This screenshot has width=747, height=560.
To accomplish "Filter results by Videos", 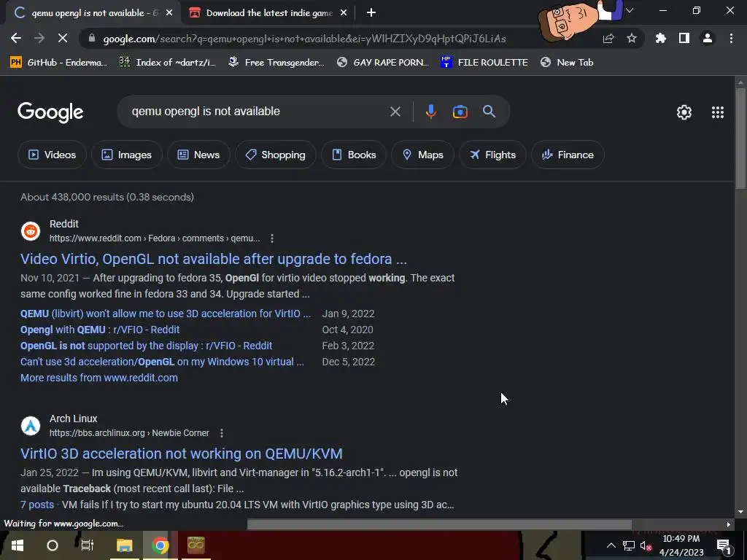I will [52, 155].
